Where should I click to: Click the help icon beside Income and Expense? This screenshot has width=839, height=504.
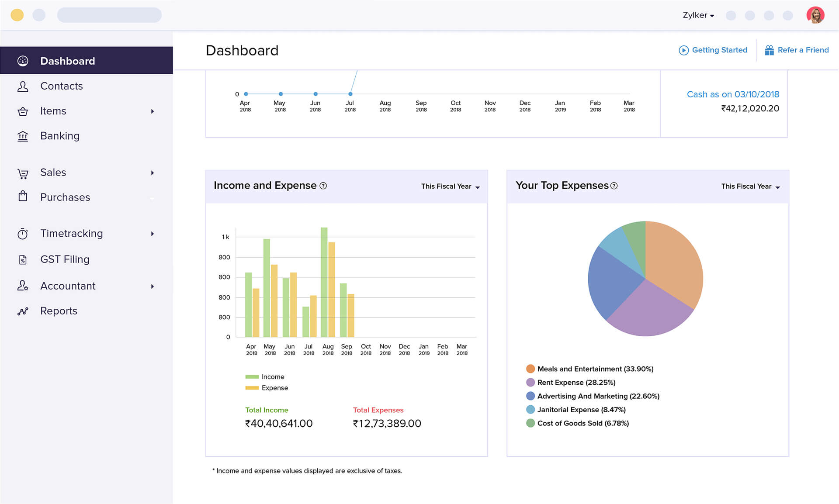(323, 186)
